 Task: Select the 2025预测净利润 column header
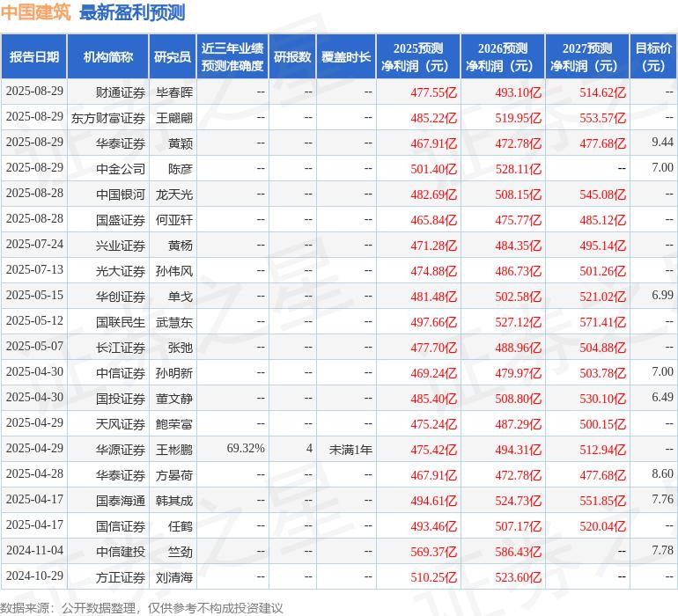tap(418, 56)
